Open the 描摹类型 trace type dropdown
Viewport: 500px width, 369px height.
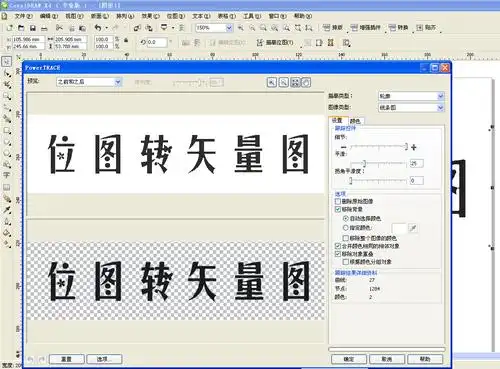click(411, 96)
